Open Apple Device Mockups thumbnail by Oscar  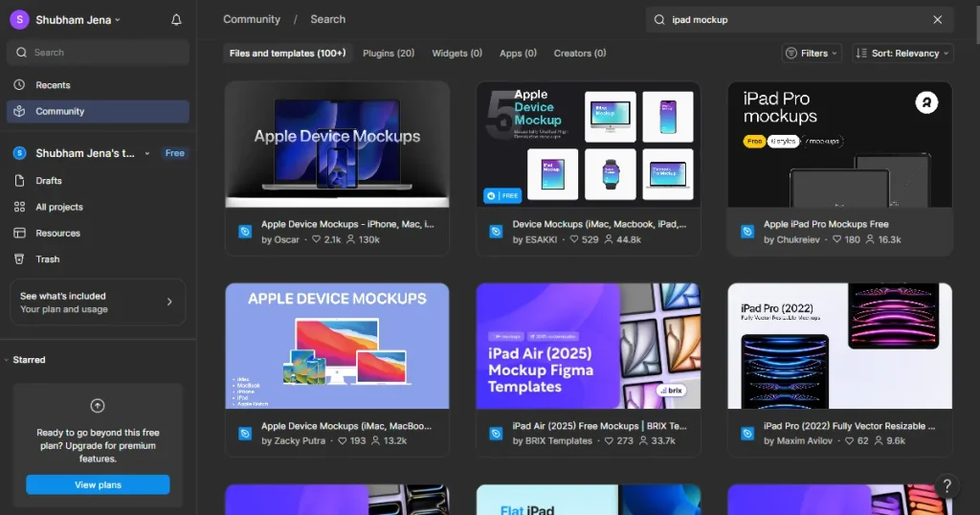338,145
